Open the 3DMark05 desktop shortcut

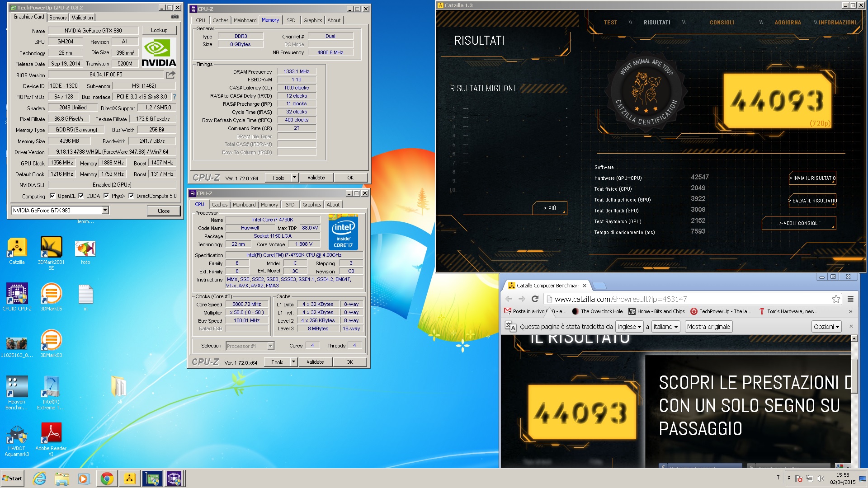point(51,297)
